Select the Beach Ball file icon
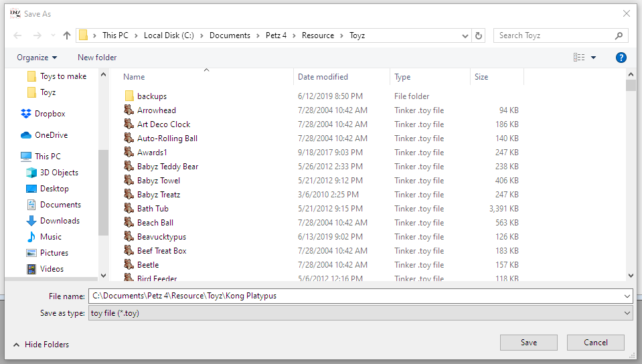642x364 pixels. [129, 223]
